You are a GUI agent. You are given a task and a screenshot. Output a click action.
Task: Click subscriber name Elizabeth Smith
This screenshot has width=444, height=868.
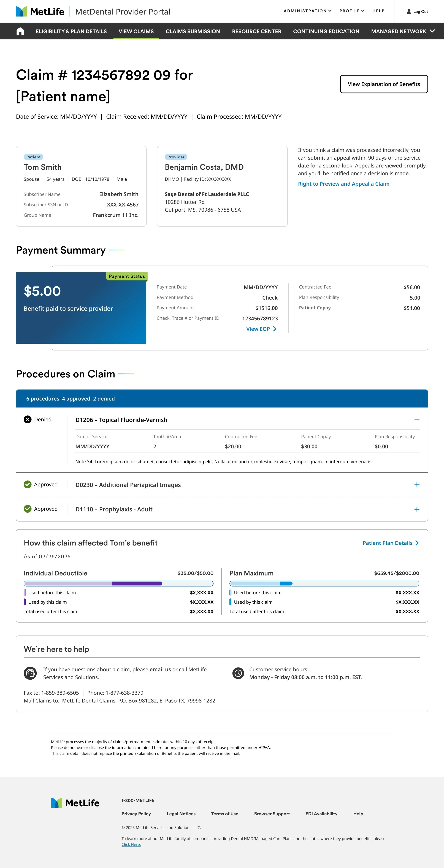(119, 194)
